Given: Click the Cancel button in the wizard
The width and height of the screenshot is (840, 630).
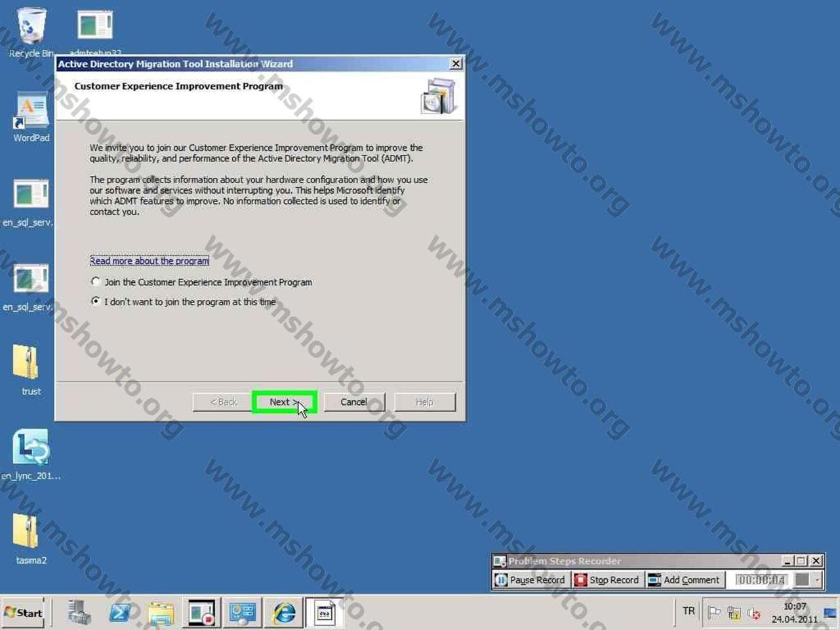Looking at the screenshot, I should coord(354,402).
